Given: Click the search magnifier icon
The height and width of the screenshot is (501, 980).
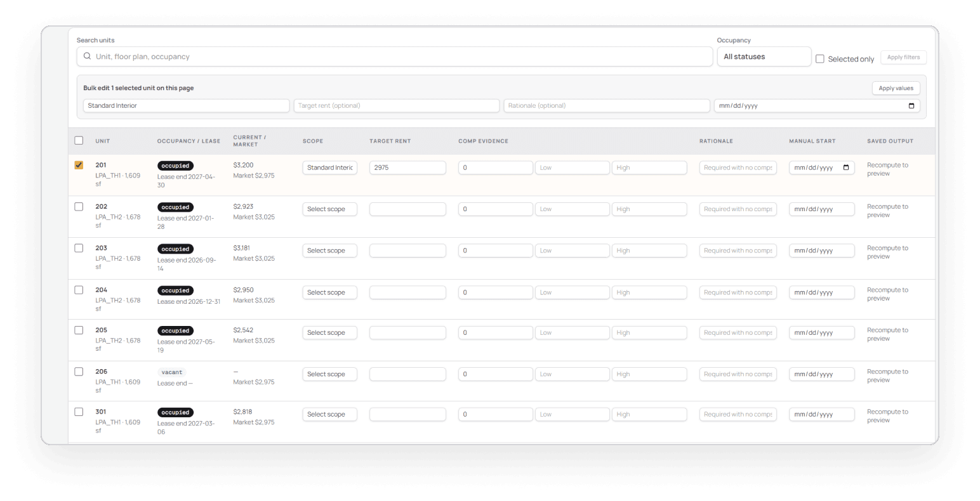Looking at the screenshot, I should coord(87,56).
